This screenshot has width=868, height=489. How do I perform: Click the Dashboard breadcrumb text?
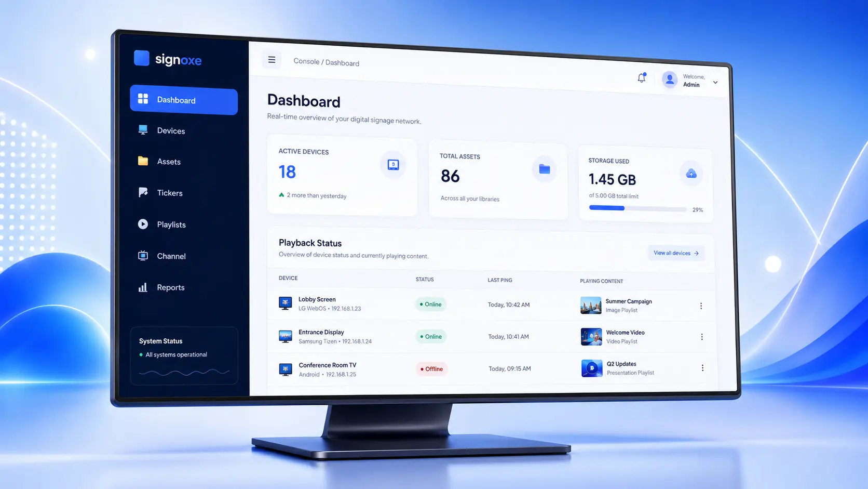coord(342,63)
